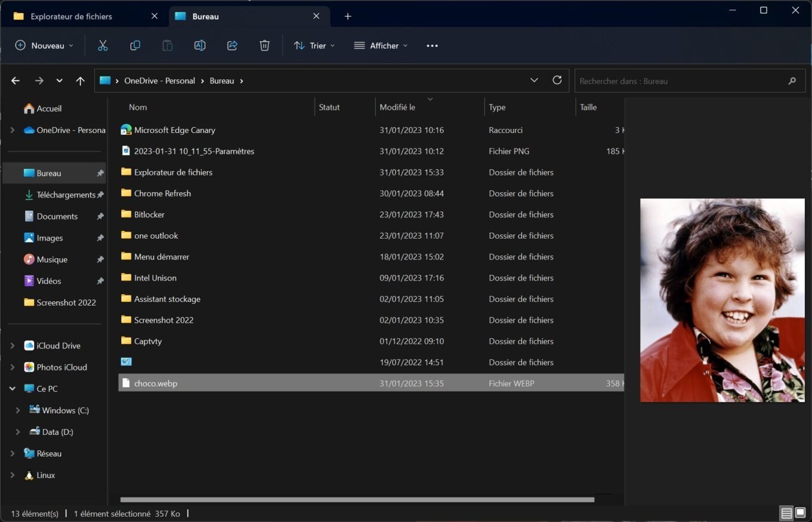Click the choco.webp preview image
The image size is (812, 522).
722,300
